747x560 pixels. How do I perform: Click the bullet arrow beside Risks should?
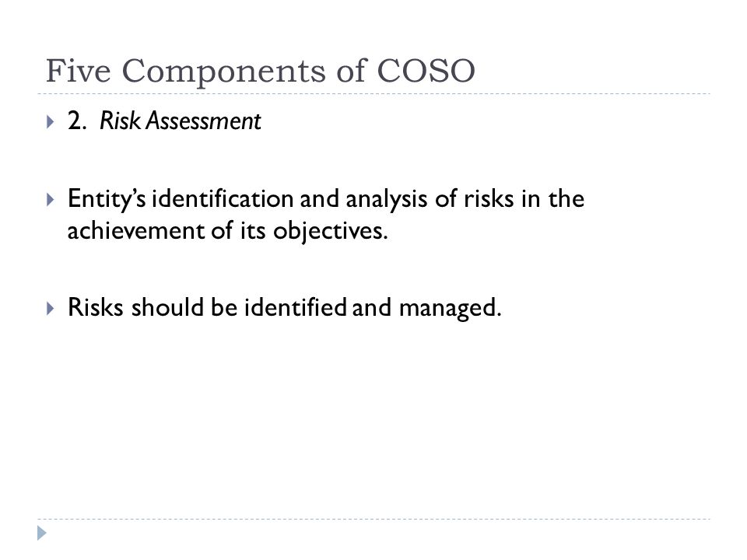[51, 308]
